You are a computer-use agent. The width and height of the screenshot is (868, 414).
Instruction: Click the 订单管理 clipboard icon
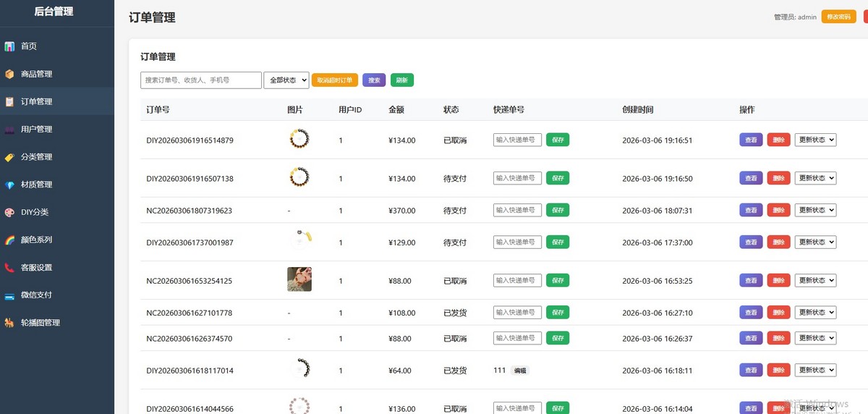tap(9, 101)
